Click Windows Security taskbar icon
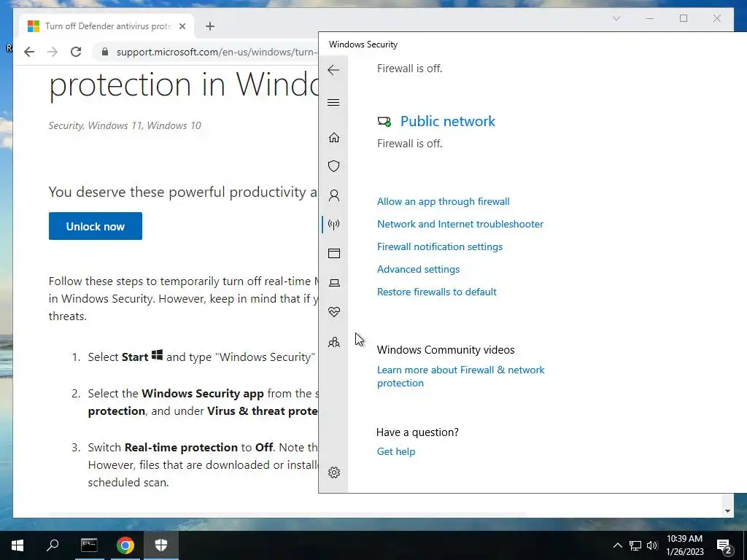747x560 pixels. click(x=161, y=545)
